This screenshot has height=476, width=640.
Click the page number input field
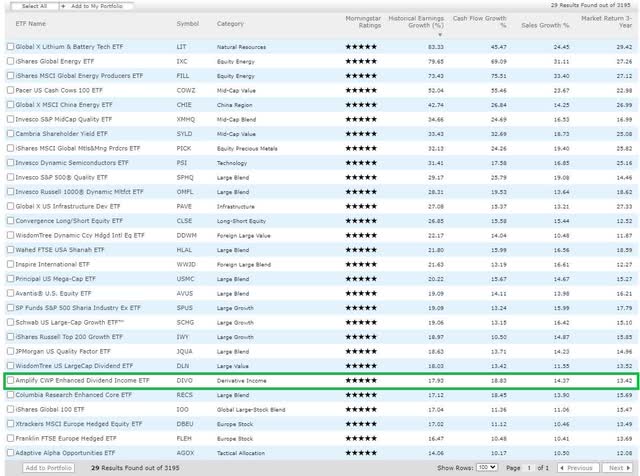coord(529,468)
